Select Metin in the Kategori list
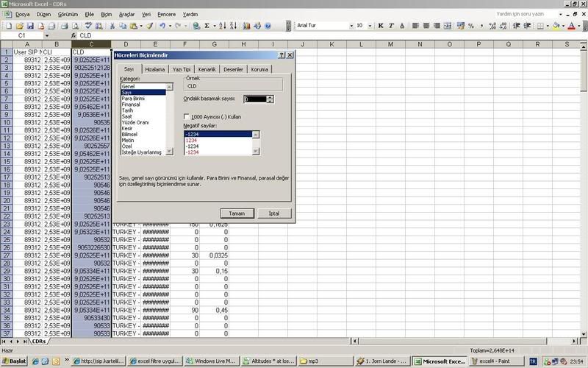588x368 pixels. coord(128,140)
